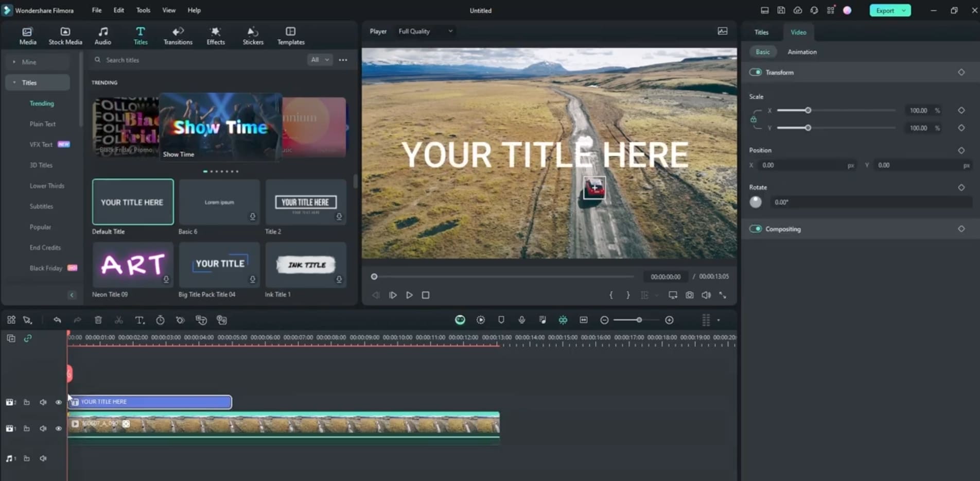Open the Tools menu
980x481 pixels.
[x=143, y=10]
